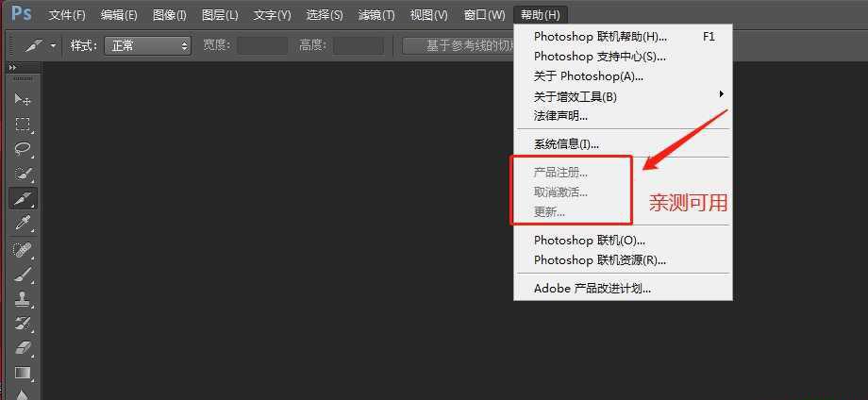Select the Gradient tool

[23, 374]
